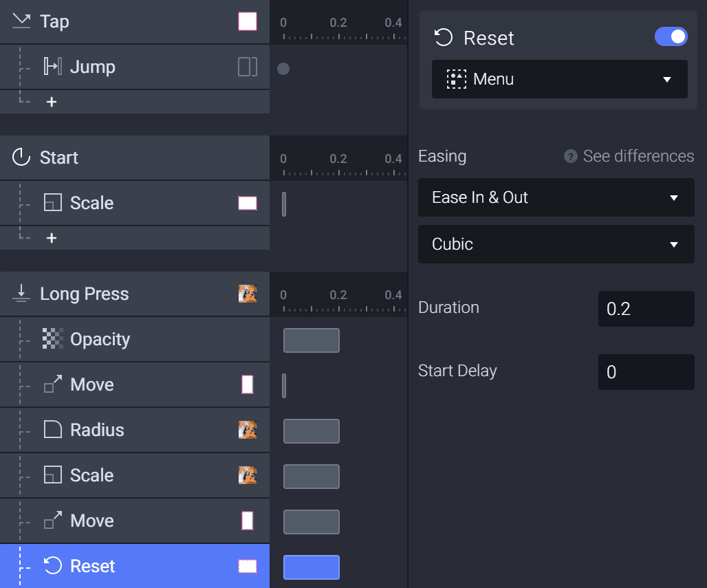Click the Scale icon under Long Press
This screenshot has width=707, height=588.
(53, 475)
